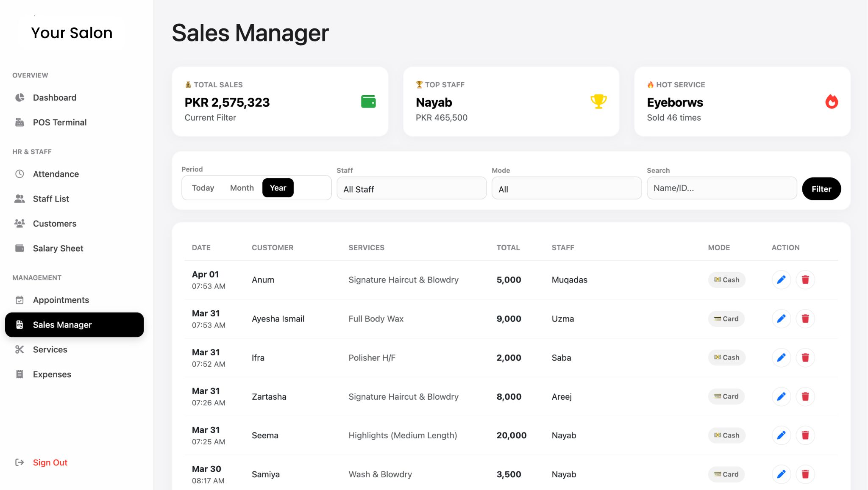Open the Attendance clock icon

[x=19, y=174]
